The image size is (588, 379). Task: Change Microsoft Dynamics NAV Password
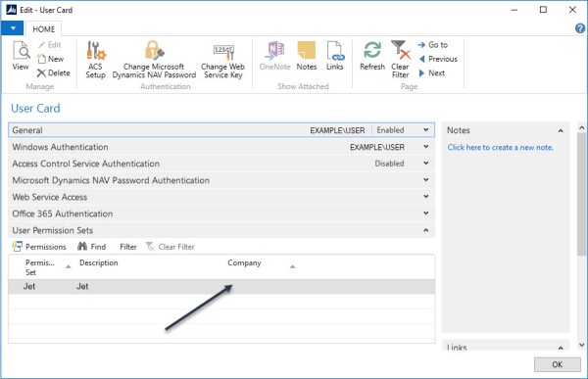pyautogui.click(x=154, y=60)
